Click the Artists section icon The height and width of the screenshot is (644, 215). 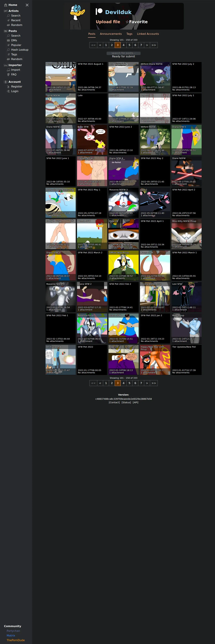click(x=6, y=11)
